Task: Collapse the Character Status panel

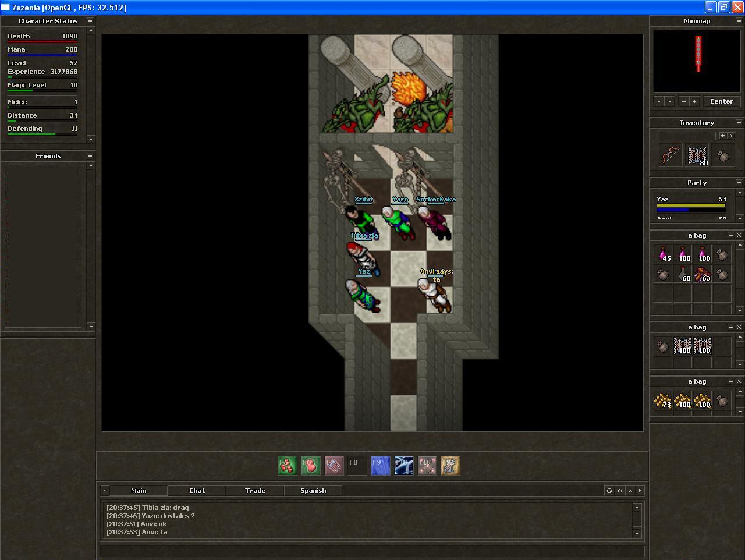Action: click(90, 21)
